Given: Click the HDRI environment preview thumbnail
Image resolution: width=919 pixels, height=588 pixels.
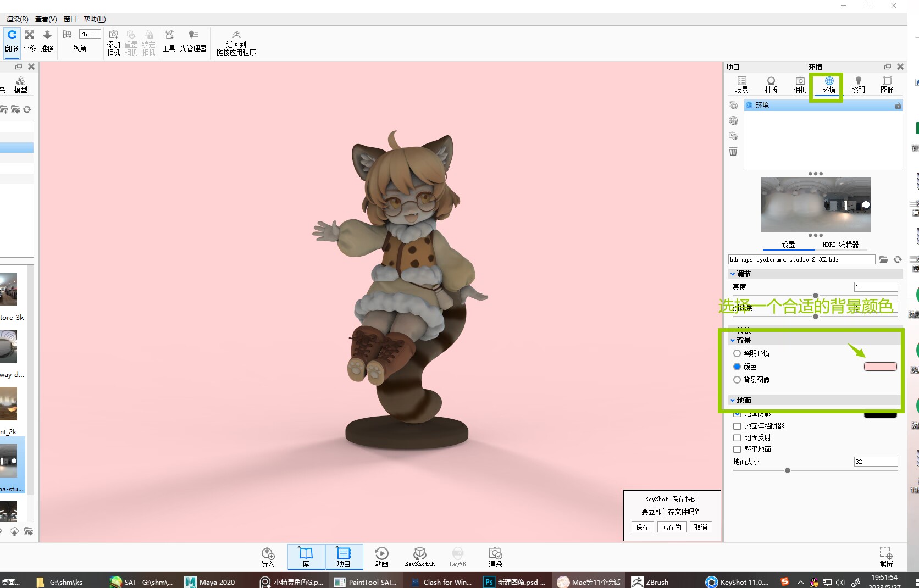Looking at the screenshot, I should pyautogui.click(x=816, y=204).
